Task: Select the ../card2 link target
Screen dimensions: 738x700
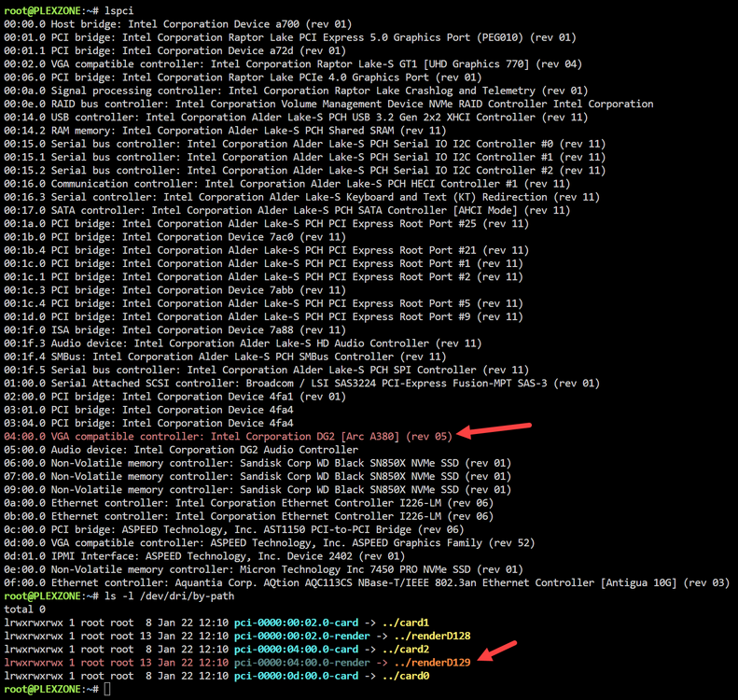Action: click(406, 650)
